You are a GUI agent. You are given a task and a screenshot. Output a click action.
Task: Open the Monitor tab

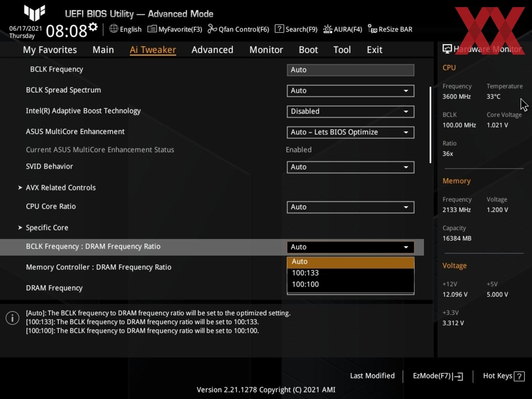click(266, 50)
